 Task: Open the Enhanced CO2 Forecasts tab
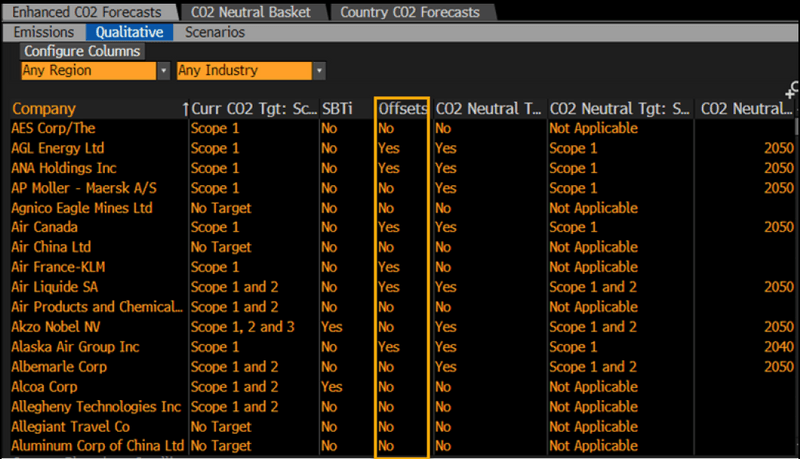[x=87, y=12]
